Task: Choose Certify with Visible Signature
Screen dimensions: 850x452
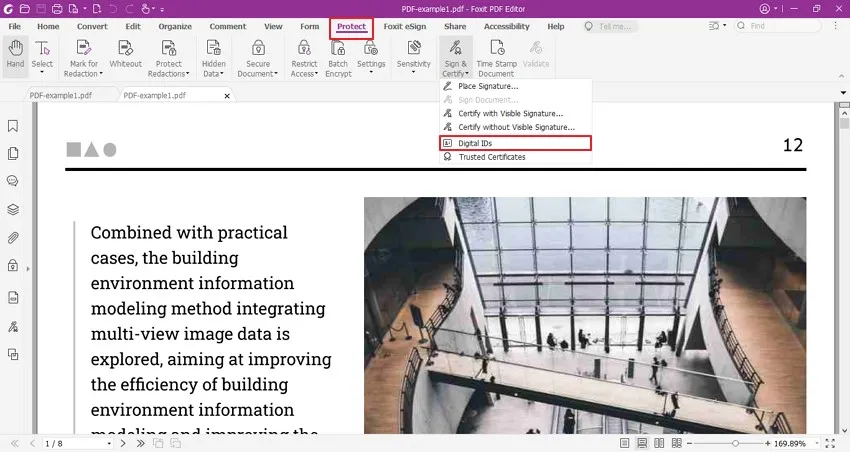Action: click(515, 113)
